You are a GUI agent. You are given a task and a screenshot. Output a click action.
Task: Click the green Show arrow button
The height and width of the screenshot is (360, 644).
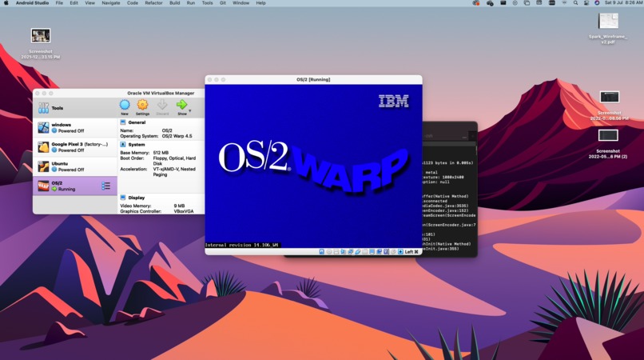181,107
